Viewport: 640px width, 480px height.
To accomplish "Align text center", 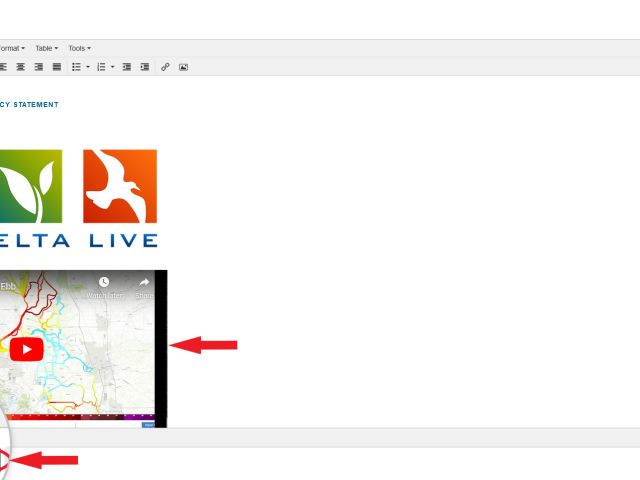I will [x=20, y=67].
